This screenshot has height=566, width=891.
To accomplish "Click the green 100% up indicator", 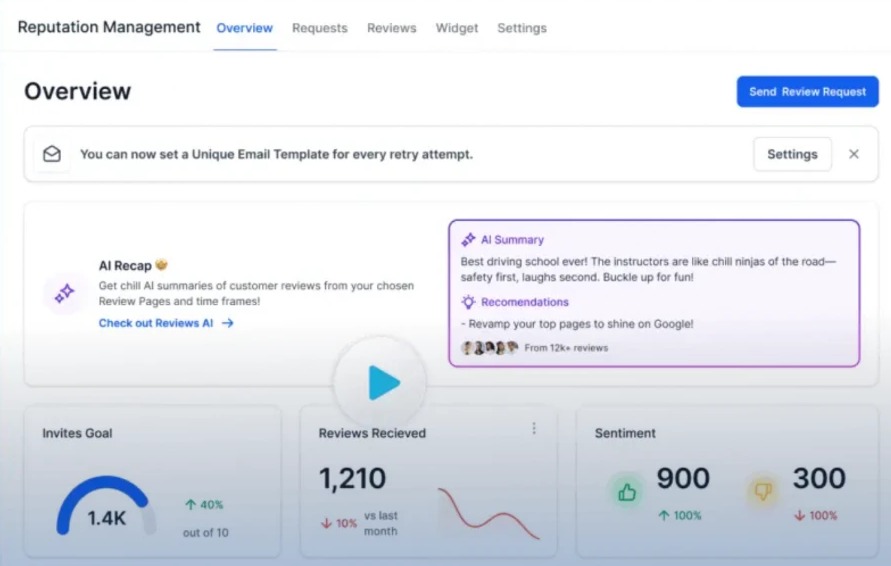I will [680, 515].
